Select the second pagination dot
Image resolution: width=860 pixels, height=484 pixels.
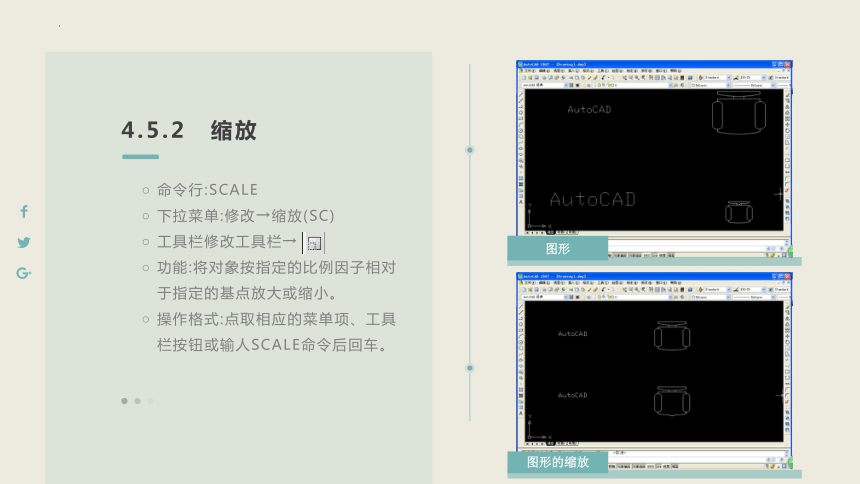(x=138, y=401)
